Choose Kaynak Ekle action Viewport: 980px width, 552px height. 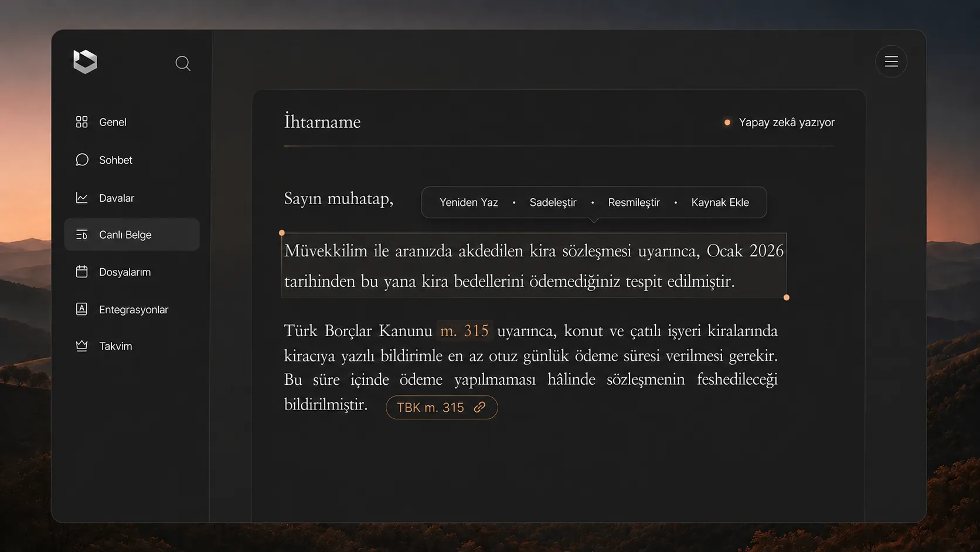(x=720, y=202)
